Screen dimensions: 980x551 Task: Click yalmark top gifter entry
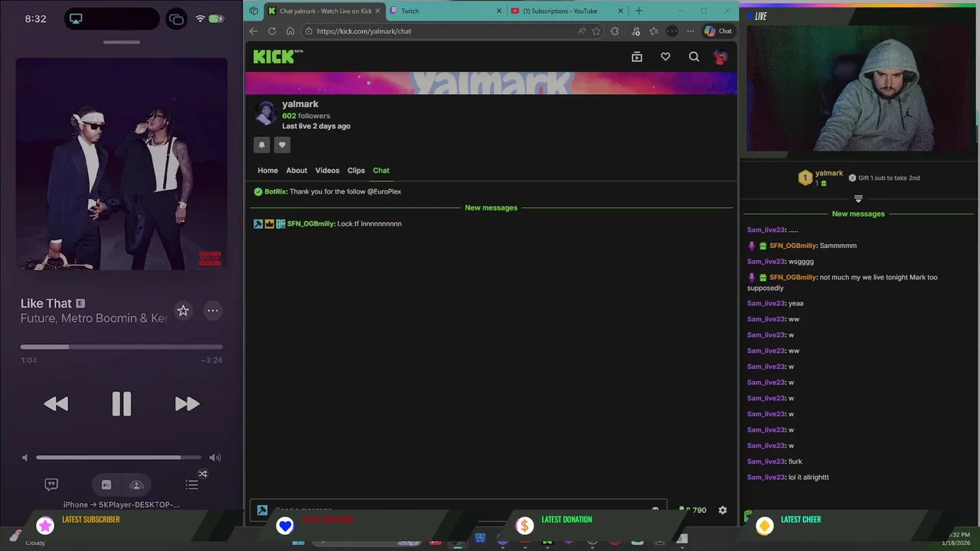point(821,178)
